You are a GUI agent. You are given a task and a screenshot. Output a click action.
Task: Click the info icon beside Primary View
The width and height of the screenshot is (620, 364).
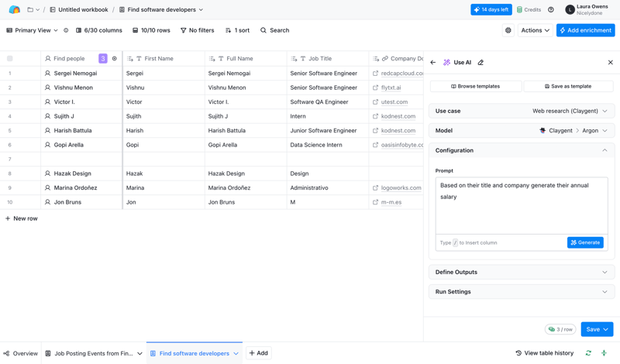pos(66,30)
